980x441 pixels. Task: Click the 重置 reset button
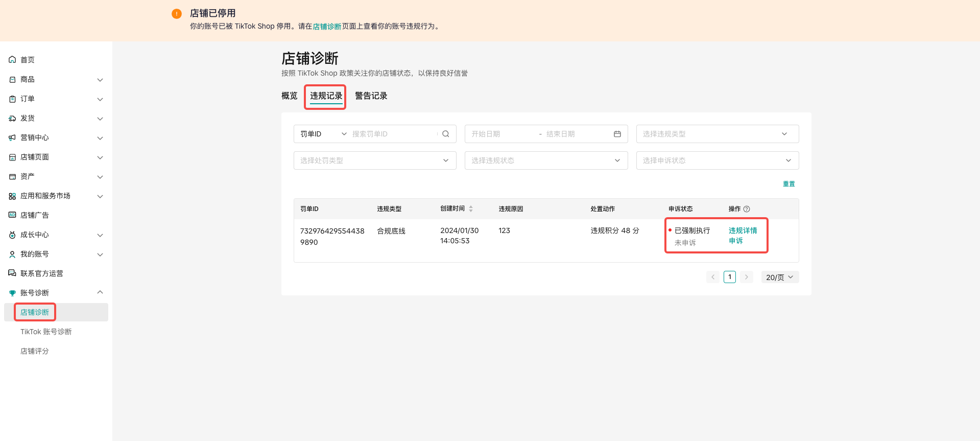tap(788, 184)
